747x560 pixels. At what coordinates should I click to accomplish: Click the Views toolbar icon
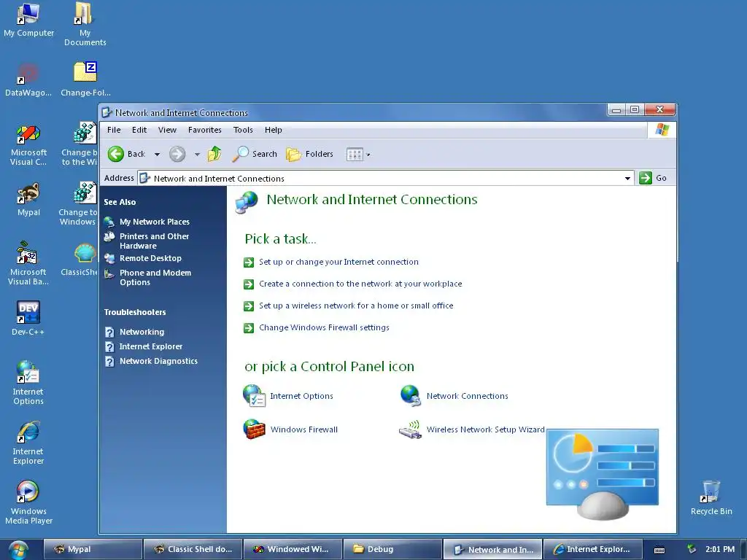click(355, 155)
